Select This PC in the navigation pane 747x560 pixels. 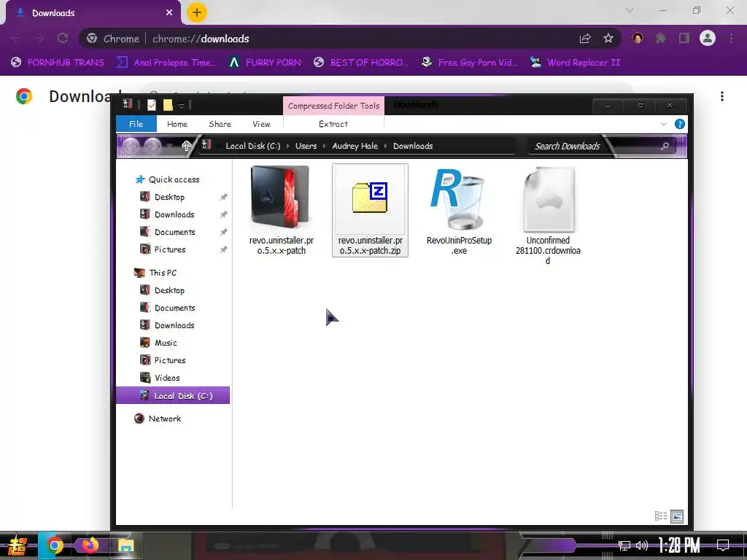tap(163, 273)
